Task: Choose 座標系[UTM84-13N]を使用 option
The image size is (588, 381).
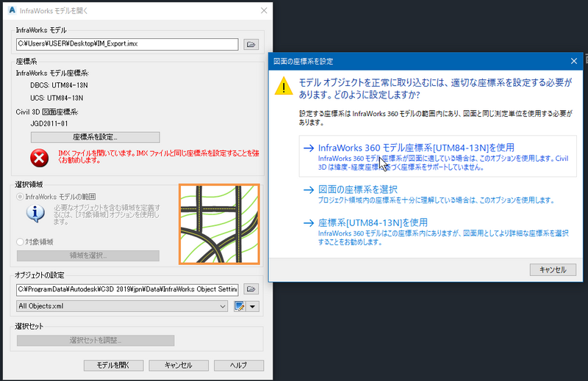Action: tap(437, 231)
